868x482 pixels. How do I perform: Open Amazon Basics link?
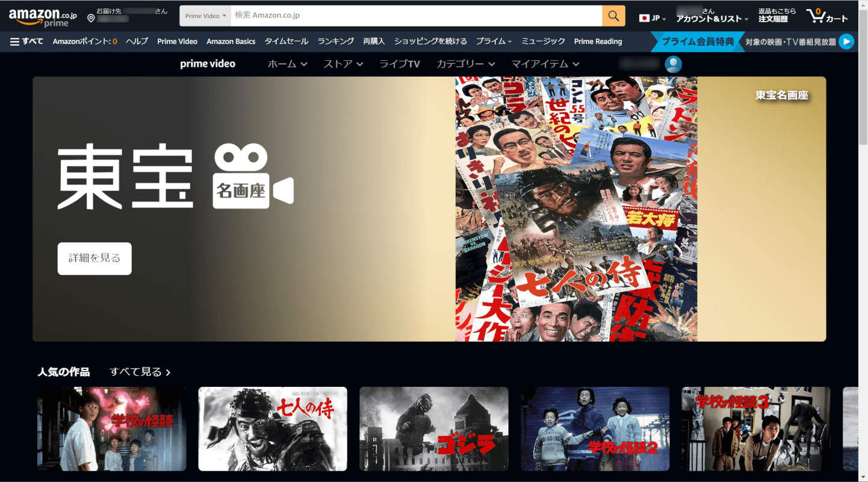231,42
